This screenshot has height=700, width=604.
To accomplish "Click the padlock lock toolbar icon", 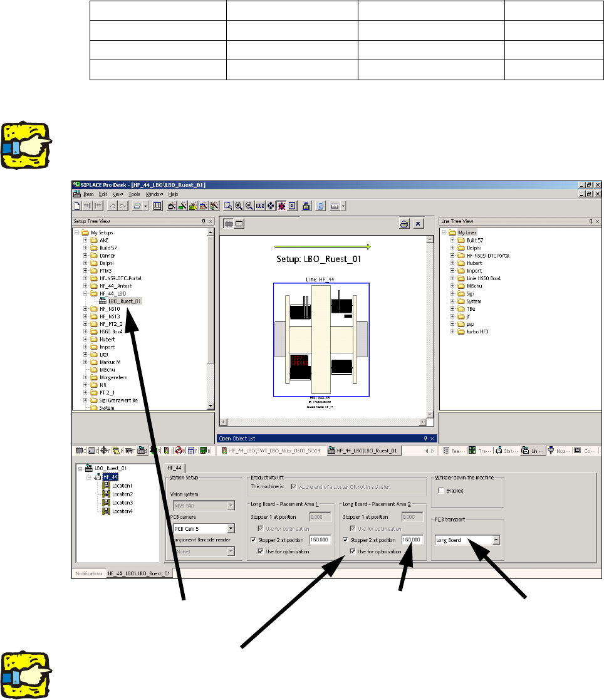I will 306,206.
